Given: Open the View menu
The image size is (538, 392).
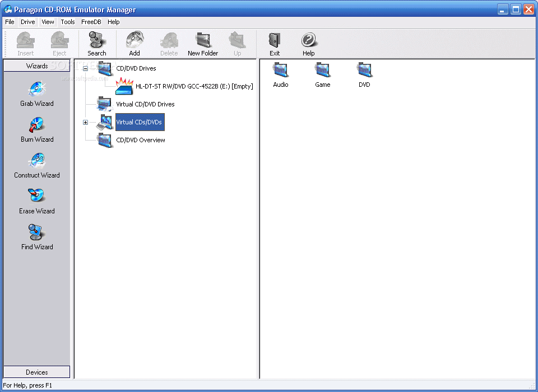Looking at the screenshot, I should (x=48, y=22).
